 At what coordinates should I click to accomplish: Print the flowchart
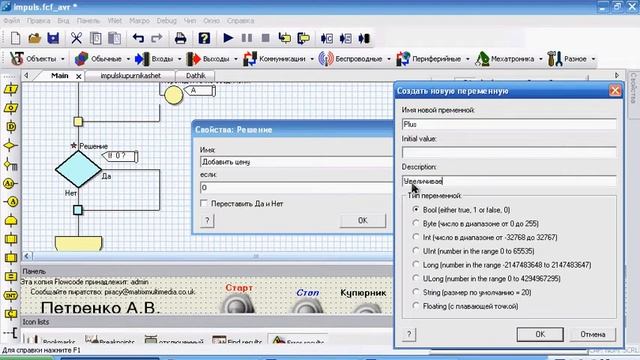180,38
